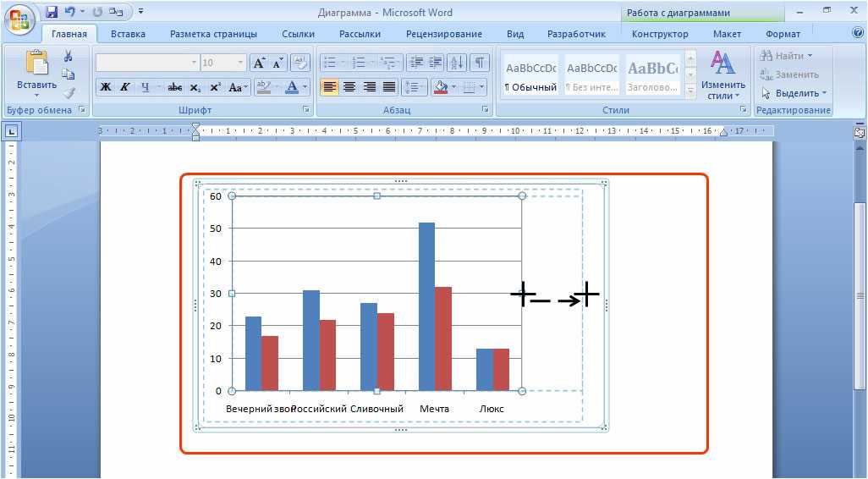Open Абзац dialog launcher
The width and height of the screenshot is (868, 479).
coord(485,110)
